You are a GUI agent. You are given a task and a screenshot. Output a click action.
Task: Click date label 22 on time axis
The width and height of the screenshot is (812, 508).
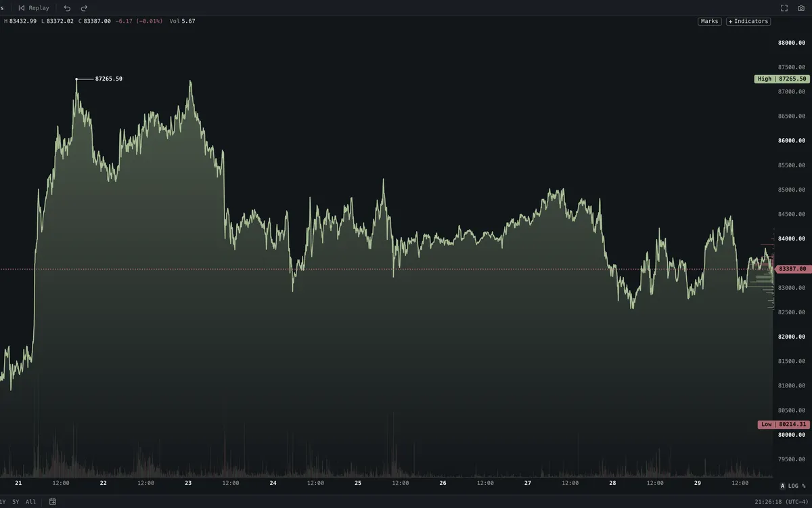click(104, 483)
